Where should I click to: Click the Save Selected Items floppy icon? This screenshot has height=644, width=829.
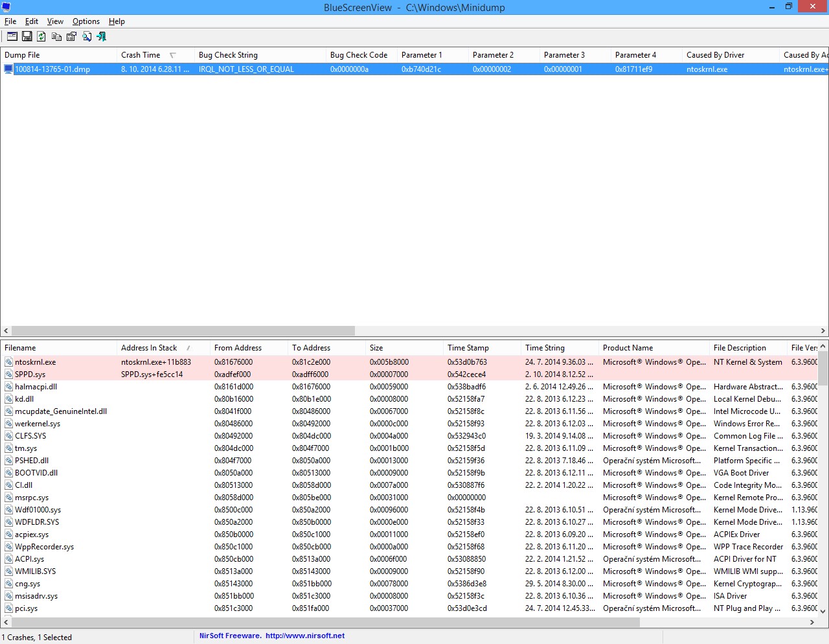coord(27,36)
